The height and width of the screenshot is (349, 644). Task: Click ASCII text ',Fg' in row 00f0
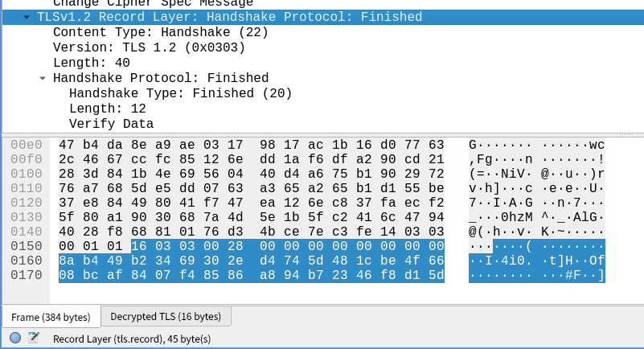click(481, 159)
